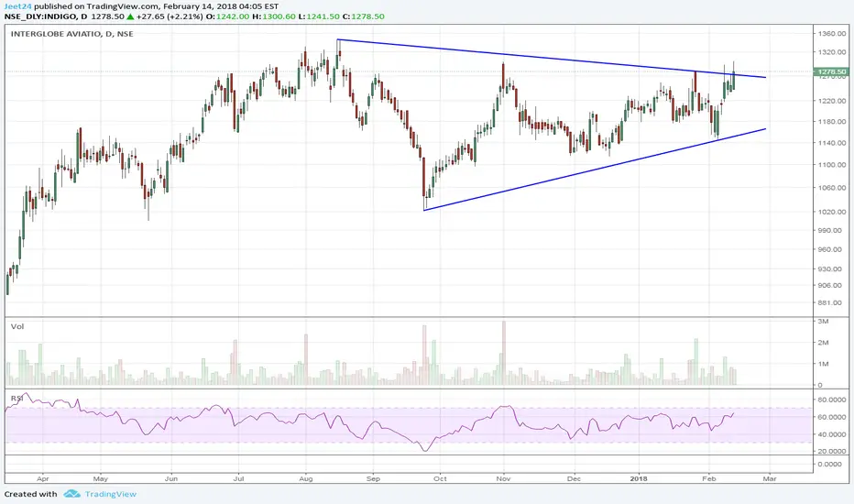
Task: Click the tallest volume bar near Nov
Action: tap(504, 353)
